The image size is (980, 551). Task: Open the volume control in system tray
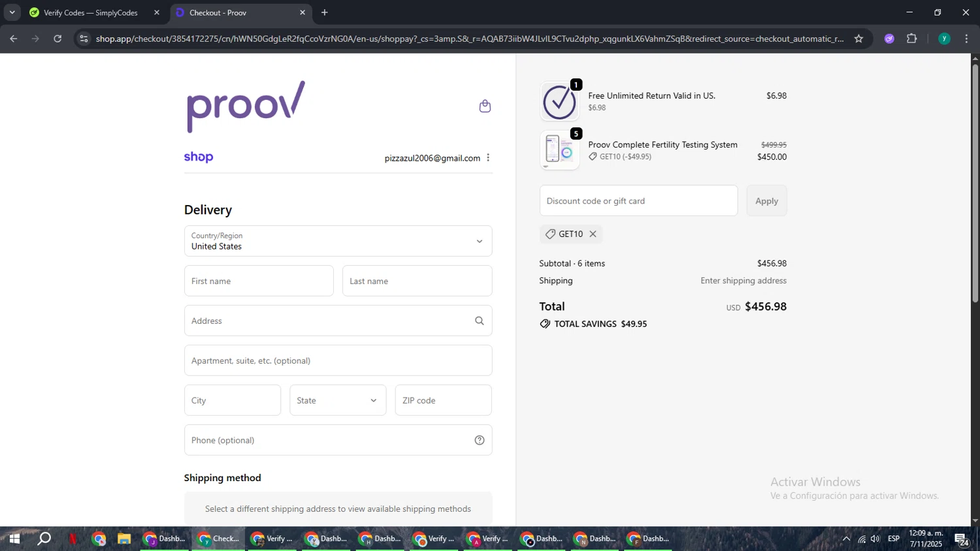click(x=875, y=539)
